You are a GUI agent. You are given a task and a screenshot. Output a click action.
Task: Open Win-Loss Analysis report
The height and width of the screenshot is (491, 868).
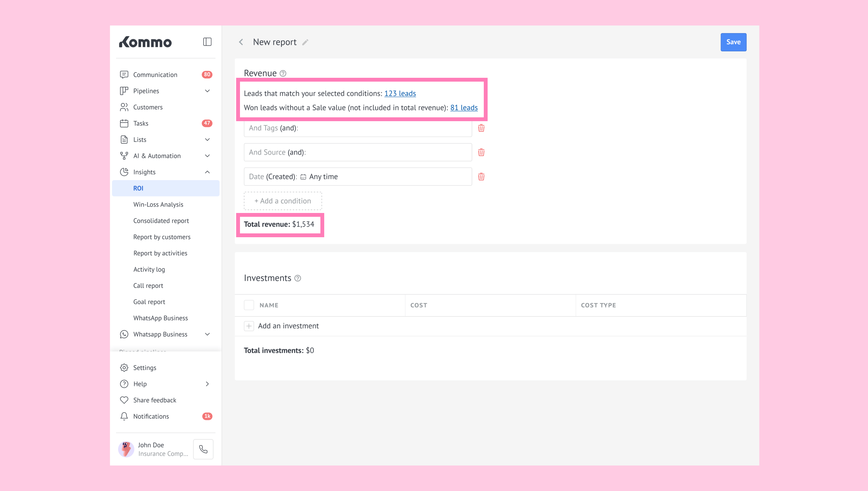158,204
